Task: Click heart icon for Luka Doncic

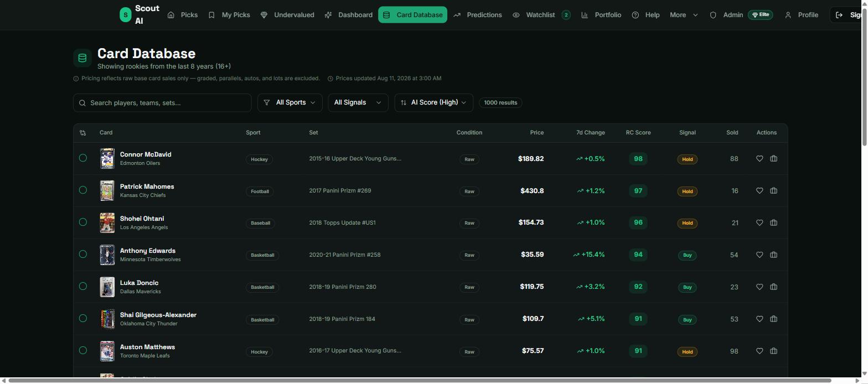Action: [x=759, y=287]
